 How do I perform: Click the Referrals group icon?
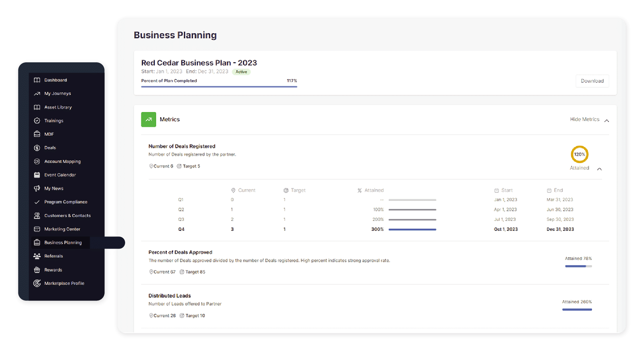coord(37,256)
